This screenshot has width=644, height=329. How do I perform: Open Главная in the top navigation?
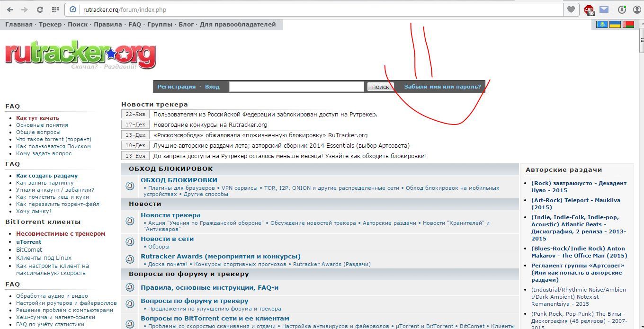point(19,25)
